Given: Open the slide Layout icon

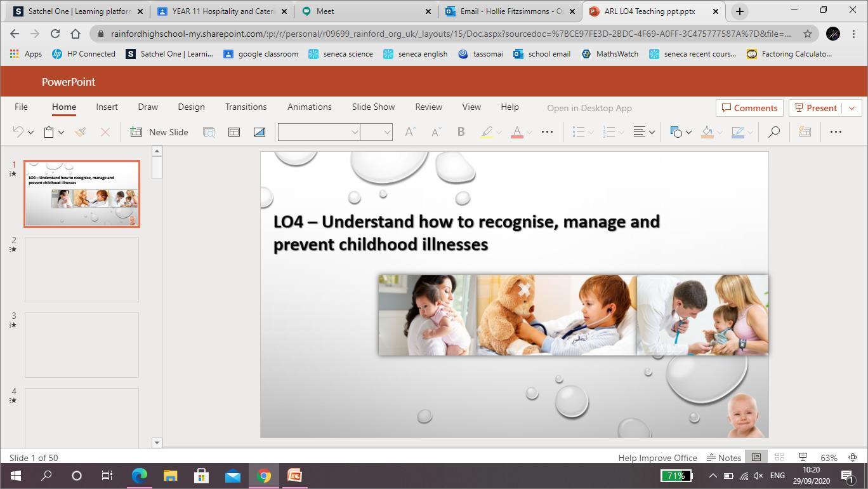Looking at the screenshot, I should coord(234,132).
